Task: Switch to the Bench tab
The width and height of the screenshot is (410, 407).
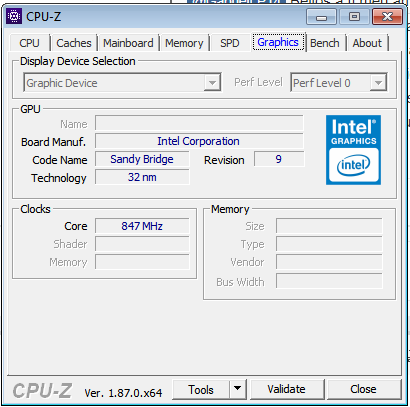Action: pos(325,43)
